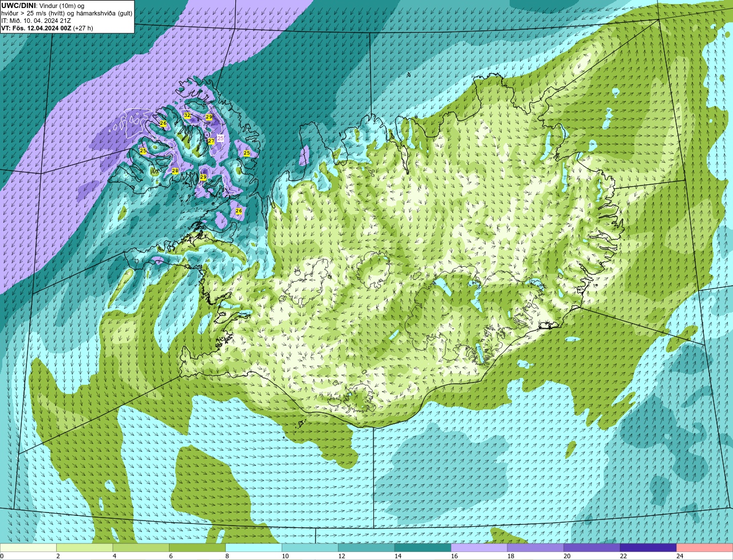The height and width of the screenshot is (560, 733).
Task: Click the legend scale label "0"
Action: [x=2, y=556]
